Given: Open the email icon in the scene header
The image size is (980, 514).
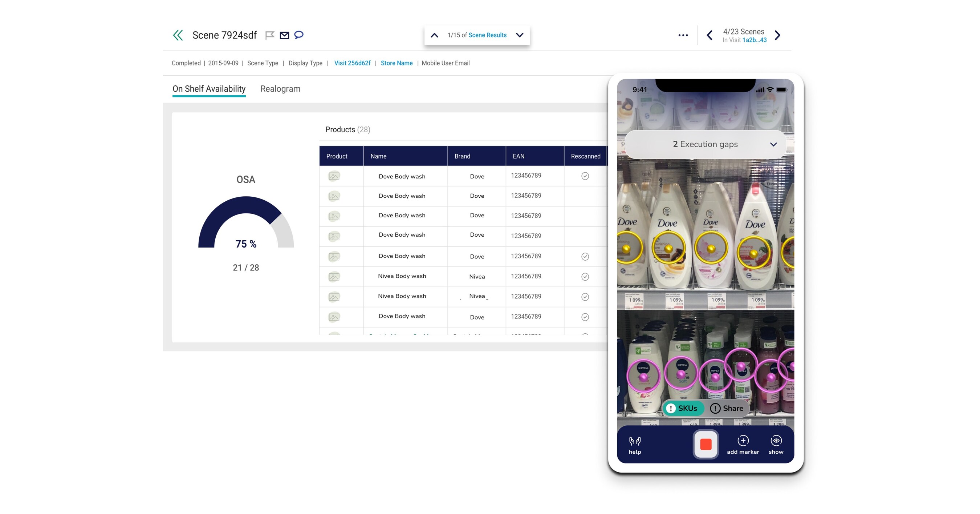Looking at the screenshot, I should click(285, 35).
